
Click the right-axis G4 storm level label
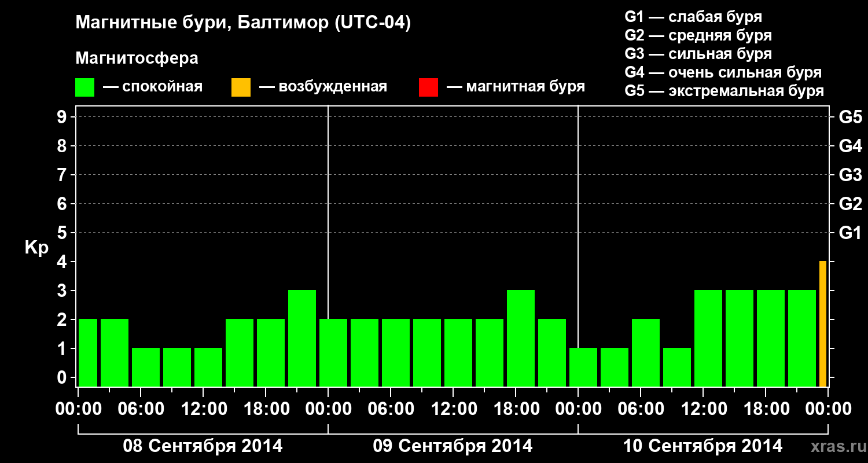pyautogui.click(x=850, y=146)
